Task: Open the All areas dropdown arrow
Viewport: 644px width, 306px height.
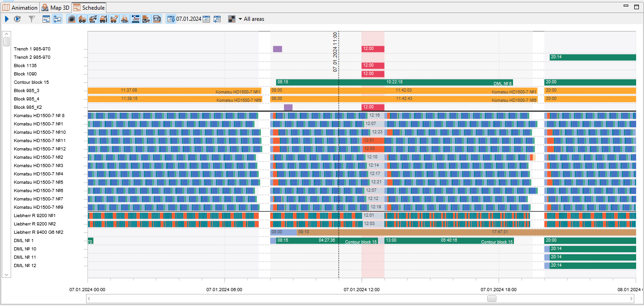Action: pyautogui.click(x=241, y=19)
